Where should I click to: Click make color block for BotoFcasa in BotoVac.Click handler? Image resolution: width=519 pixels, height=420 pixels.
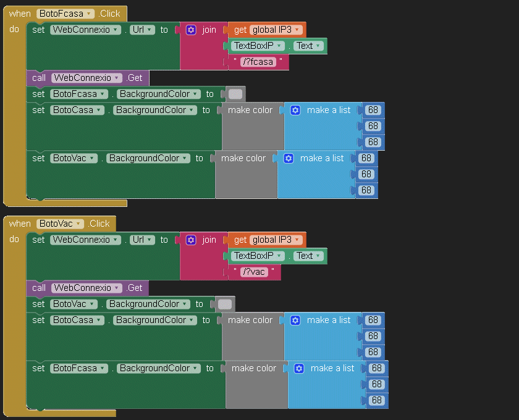pyautogui.click(x=253, y=369)
